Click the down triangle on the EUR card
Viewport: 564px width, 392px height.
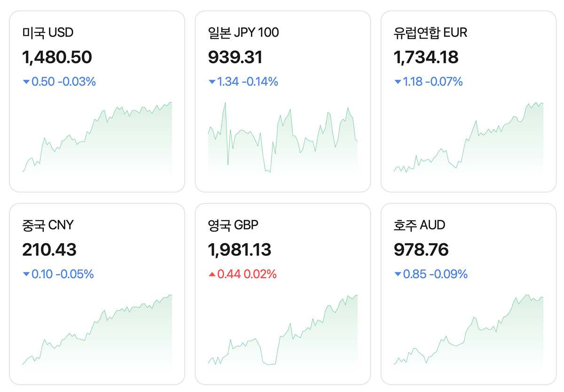398,82
